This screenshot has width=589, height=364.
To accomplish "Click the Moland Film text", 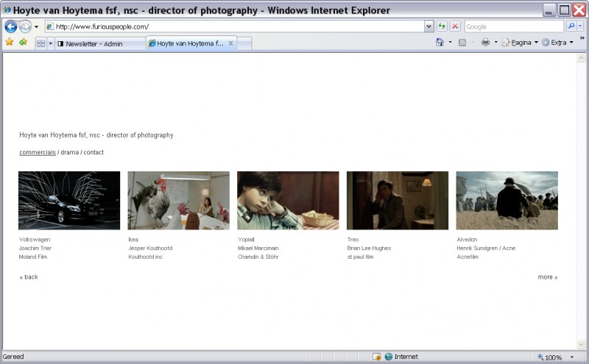I will click(33, 257).
